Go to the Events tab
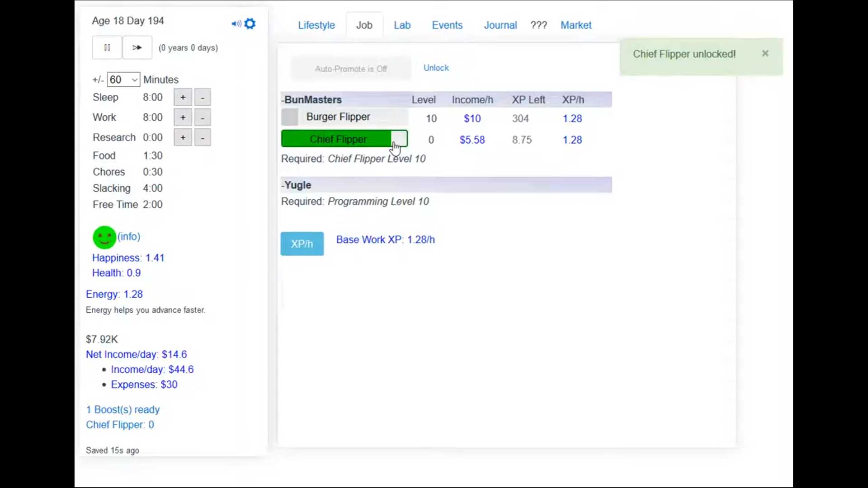This screenshot has width=868, height=488. point(447,25)
